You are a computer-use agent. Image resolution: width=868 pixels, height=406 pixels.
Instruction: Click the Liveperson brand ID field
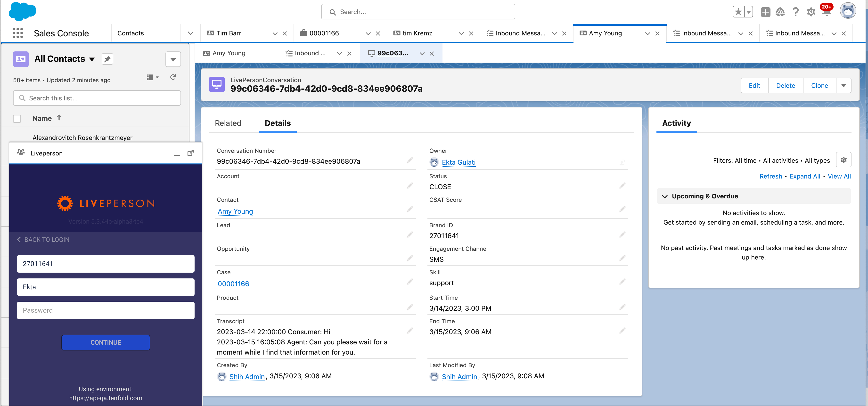pyautogui.click(x=106, y=264)
